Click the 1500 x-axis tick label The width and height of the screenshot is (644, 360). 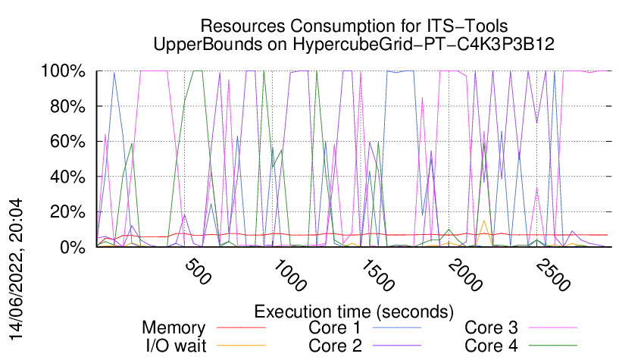(378, 275)
